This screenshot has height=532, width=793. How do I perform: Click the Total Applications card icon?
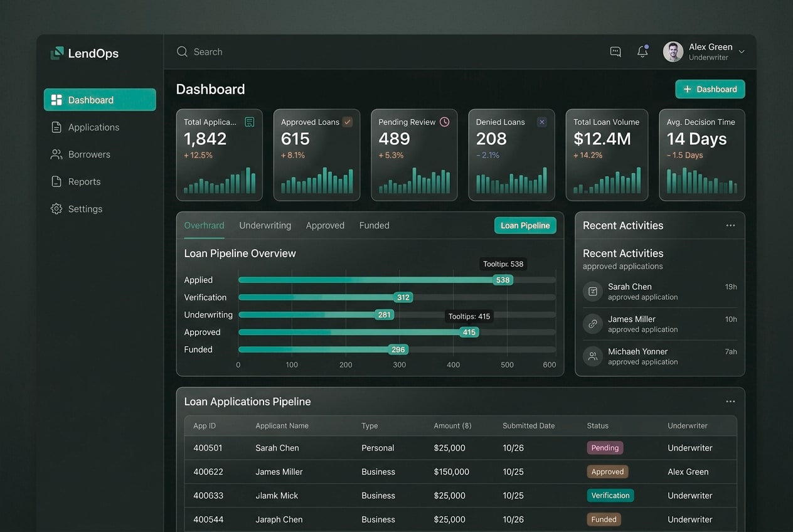249,122
